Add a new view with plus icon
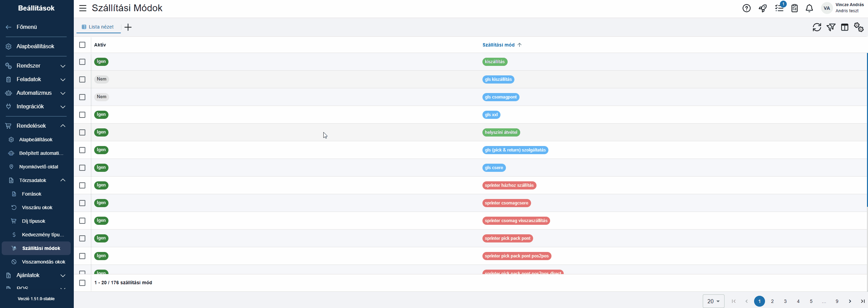Viewport: 868px width, 308px height. 128,27
